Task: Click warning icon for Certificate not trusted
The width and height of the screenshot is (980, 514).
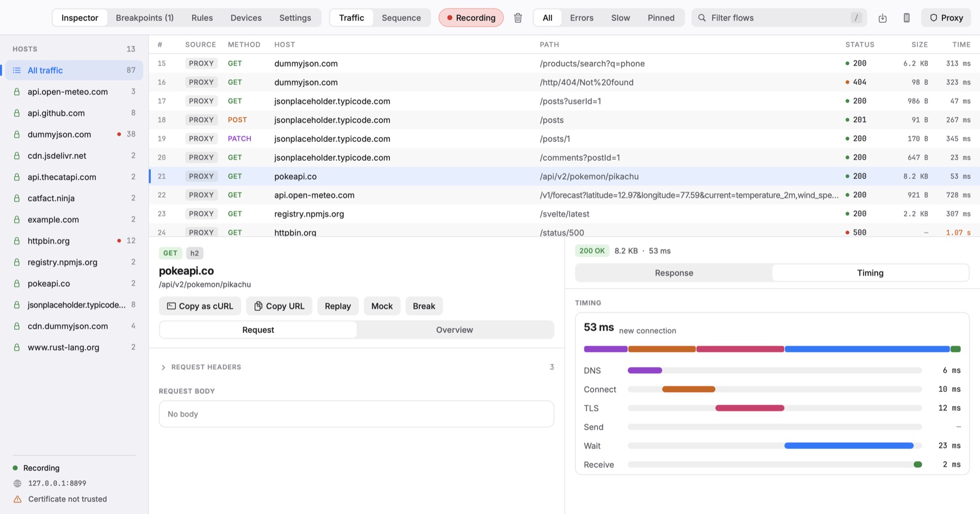Action: click(17, 499)
